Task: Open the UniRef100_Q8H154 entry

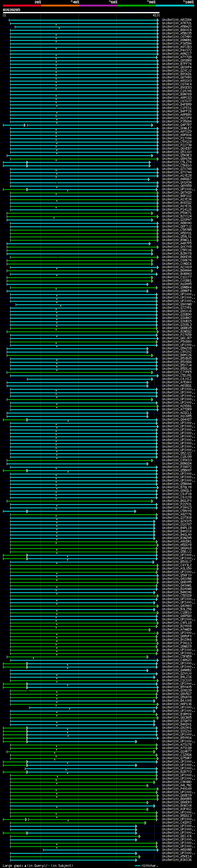Action: click(x=176, y=159)
